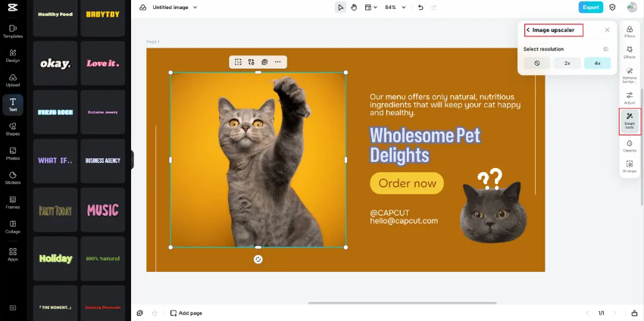Open the Arrange tool
This screenshot has width=644, height=321.
point(630,167)
